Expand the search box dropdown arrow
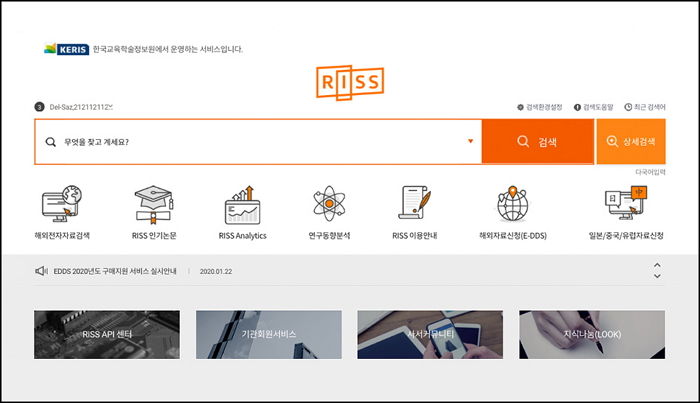Screen dimensions: 700x403 (x=470, y=141)
